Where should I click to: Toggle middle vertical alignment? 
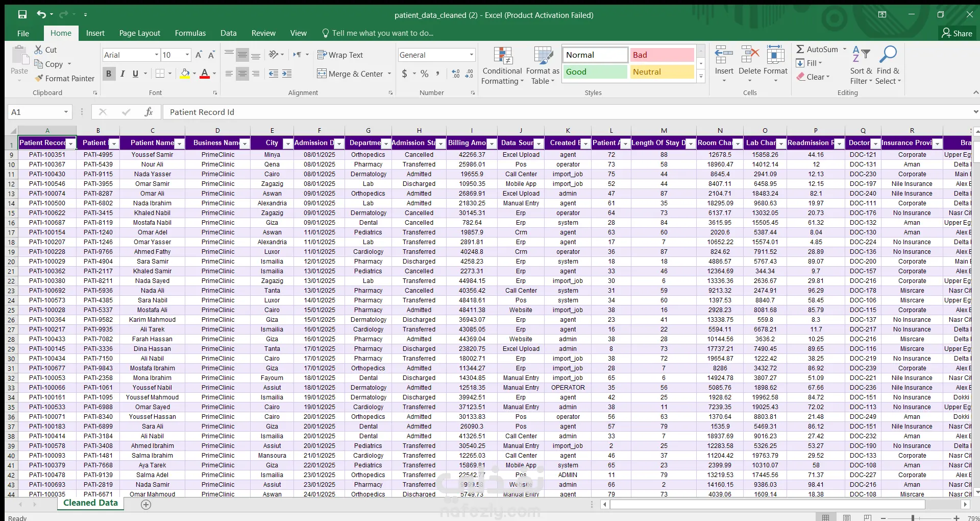coord(242,55)
